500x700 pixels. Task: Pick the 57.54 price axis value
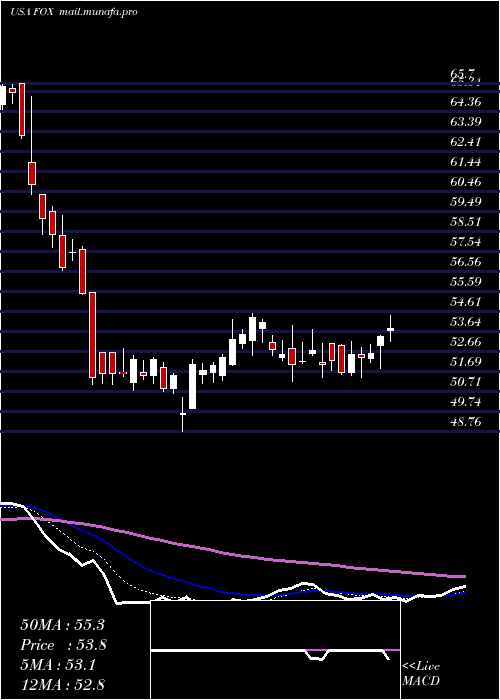pos(466,242)
